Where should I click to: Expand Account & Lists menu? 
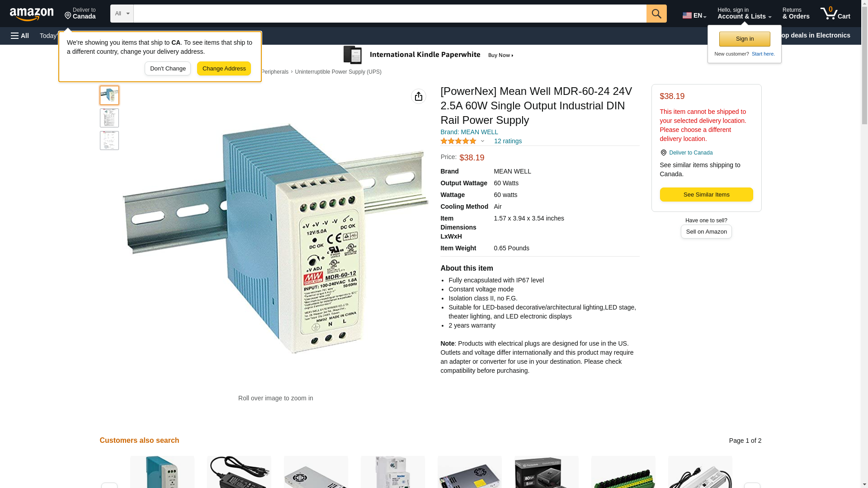(744, 14)
